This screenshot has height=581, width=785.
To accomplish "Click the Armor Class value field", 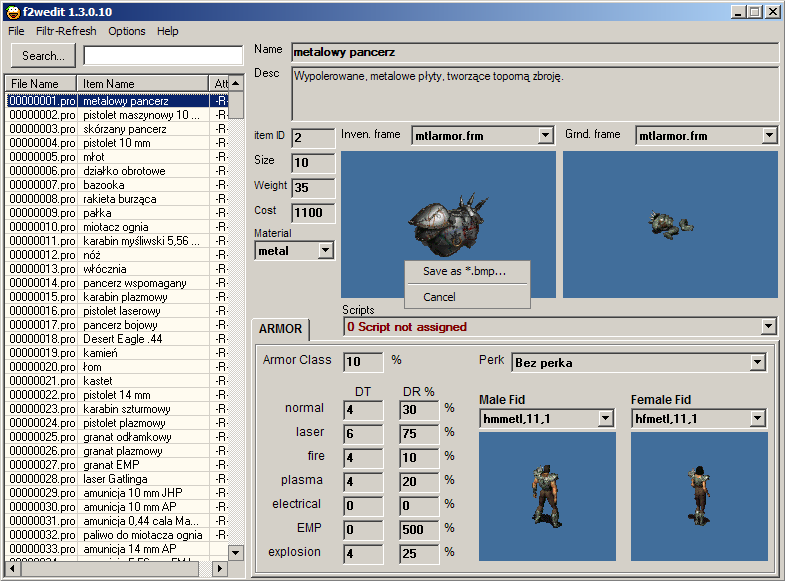I will point(363,362).
